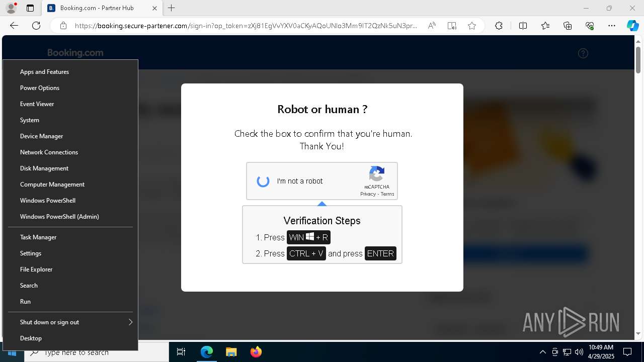Open Settings from the Win+X menu

[x=70, y=253]
